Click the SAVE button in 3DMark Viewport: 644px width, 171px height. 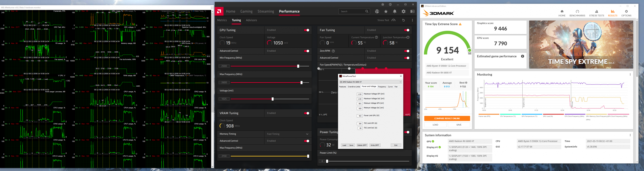tap(459, 125)
